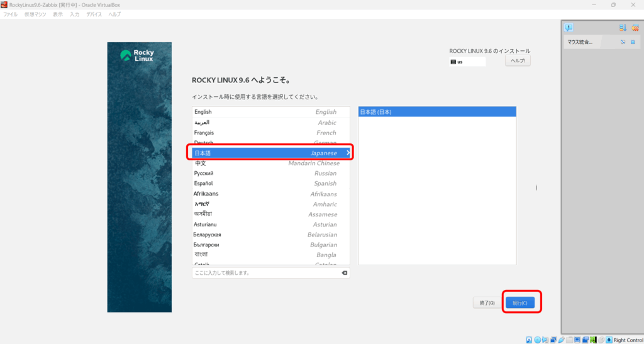Image resolution: width=644 pixels, height=344 pixels.
Task: Click the ヘルプ! button
Action: [518, 61]
